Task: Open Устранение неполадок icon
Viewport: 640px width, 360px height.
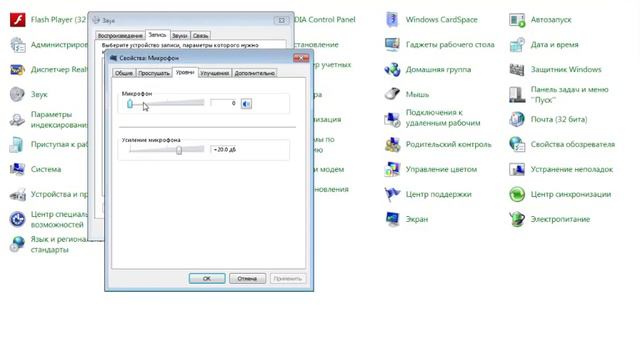Action: pos(517,169)
